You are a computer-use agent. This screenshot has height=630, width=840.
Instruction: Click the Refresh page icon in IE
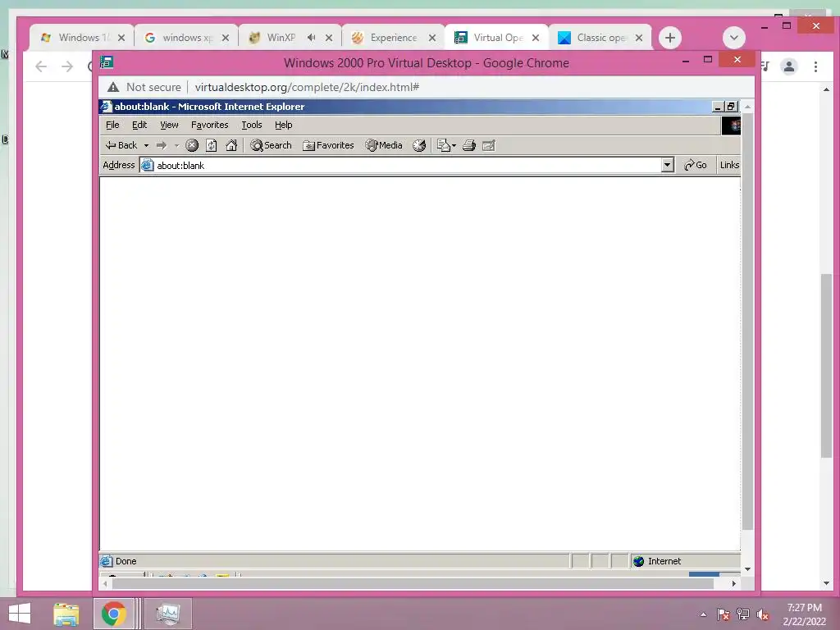click(212, 145)
